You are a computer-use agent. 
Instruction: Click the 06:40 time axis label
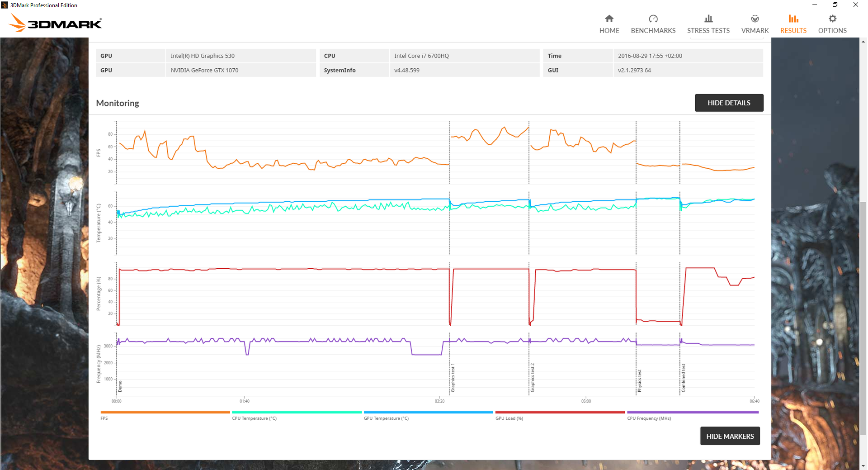pos(755,401)
